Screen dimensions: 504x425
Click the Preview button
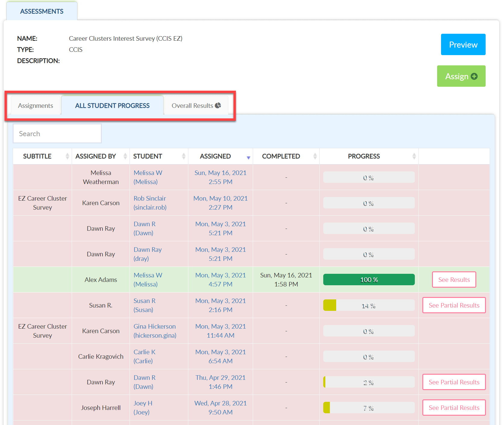[463, 45]
